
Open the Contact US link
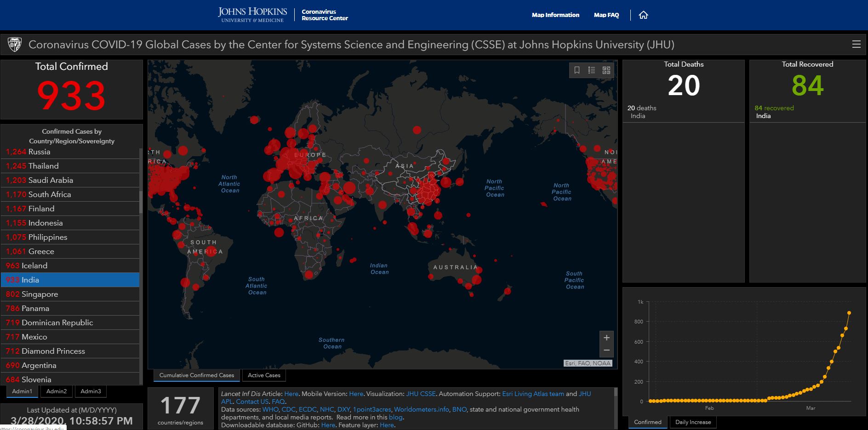coord(252,402)
